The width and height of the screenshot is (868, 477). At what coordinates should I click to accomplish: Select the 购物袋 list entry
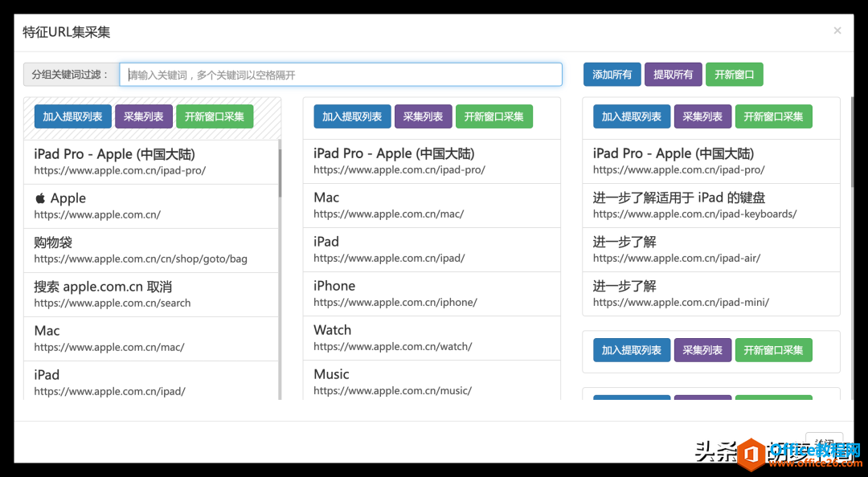150,250
